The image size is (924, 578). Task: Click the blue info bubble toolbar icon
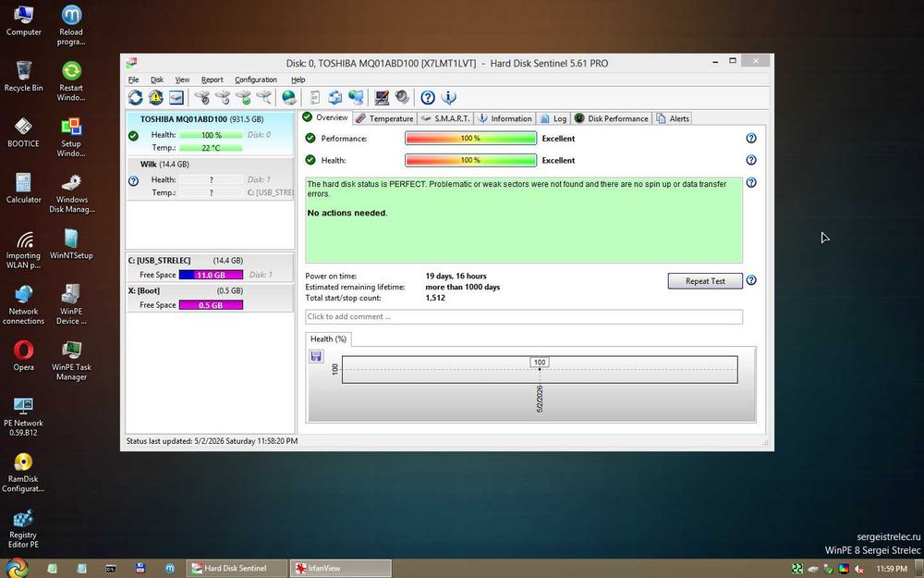point(448,97)
